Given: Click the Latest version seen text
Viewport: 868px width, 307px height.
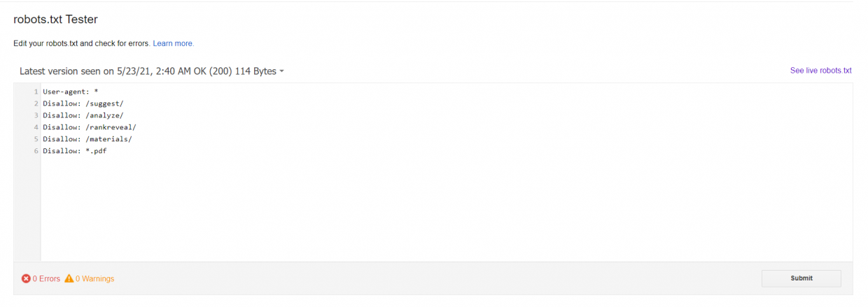Looking at the screenshot, I should (148, 71).
